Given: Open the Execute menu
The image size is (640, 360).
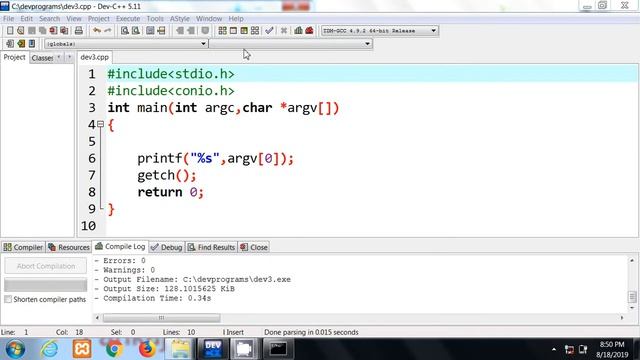Looking at the screenshot, I should [x=128, y=19].
